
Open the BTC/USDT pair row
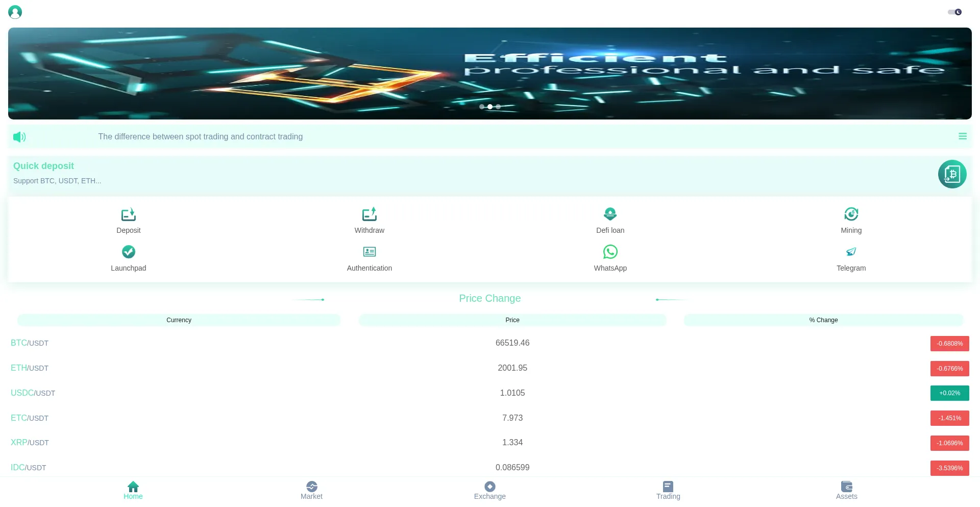click(490, 343)
